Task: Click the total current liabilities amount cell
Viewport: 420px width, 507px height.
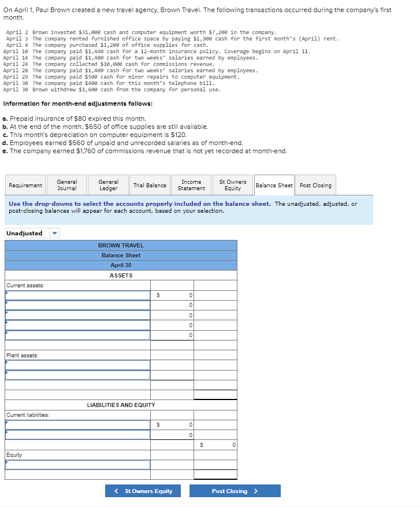Action: coord(215,445)
